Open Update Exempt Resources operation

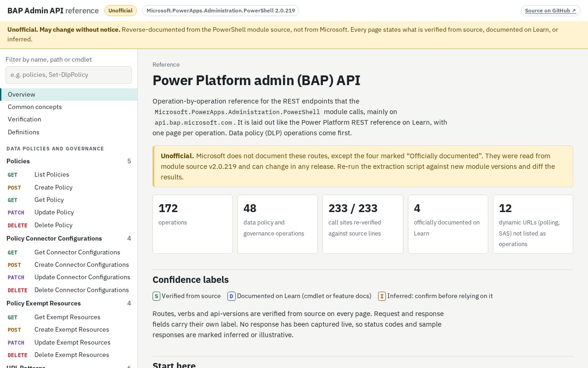coord(69,342)
